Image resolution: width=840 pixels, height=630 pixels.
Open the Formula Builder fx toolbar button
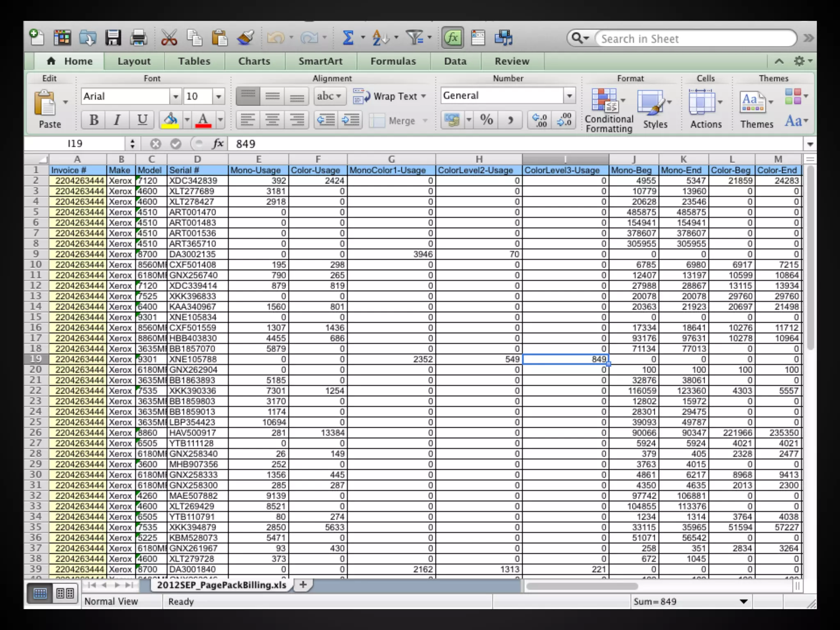[452, 38]
